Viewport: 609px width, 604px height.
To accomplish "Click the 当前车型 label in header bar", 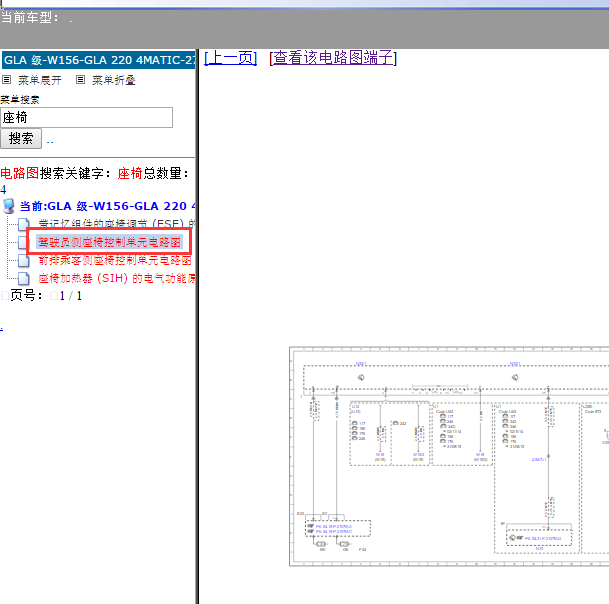I will click(30, 17).
